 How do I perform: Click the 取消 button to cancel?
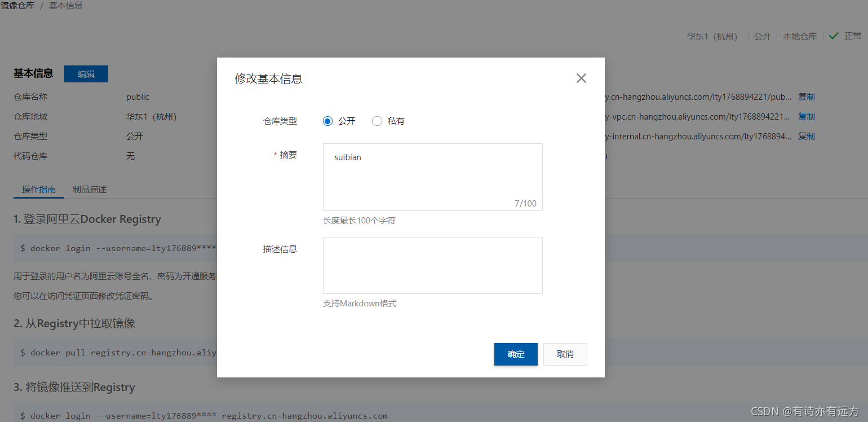565,354
